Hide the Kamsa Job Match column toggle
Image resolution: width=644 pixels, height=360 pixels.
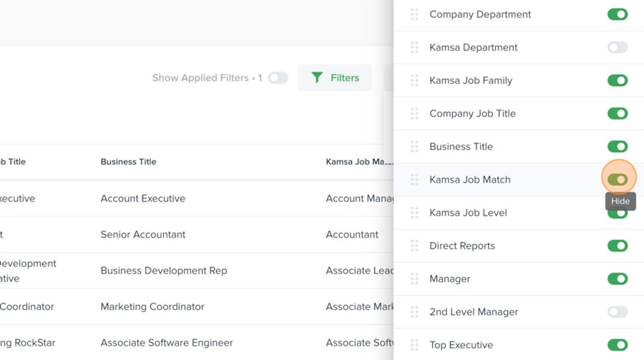(x=618, y=179)
